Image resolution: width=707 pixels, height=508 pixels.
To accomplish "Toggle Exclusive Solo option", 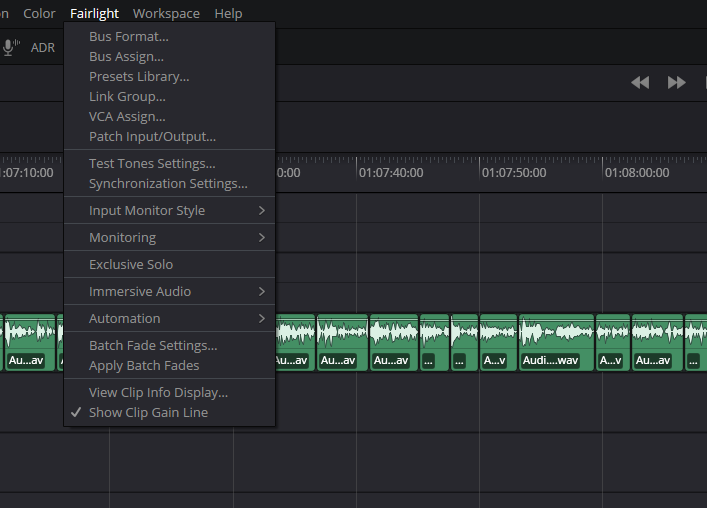I will 170,265.
